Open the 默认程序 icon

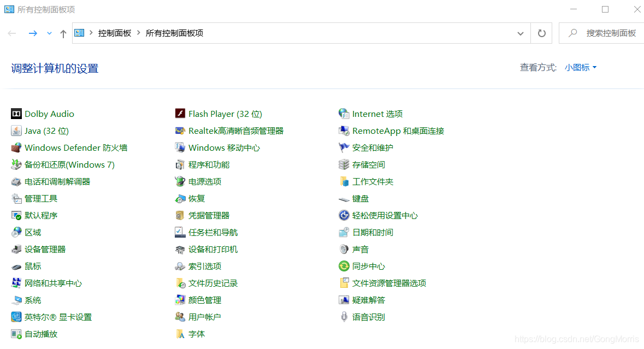[16, 215]
